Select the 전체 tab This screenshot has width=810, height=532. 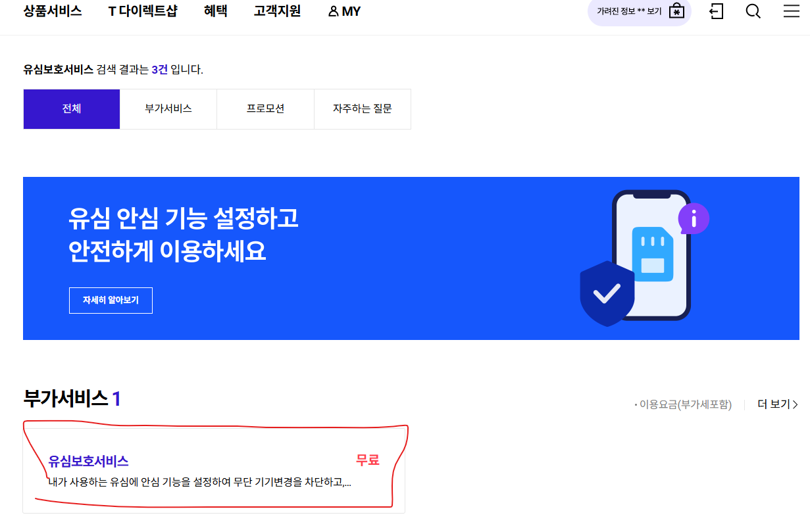71,109
